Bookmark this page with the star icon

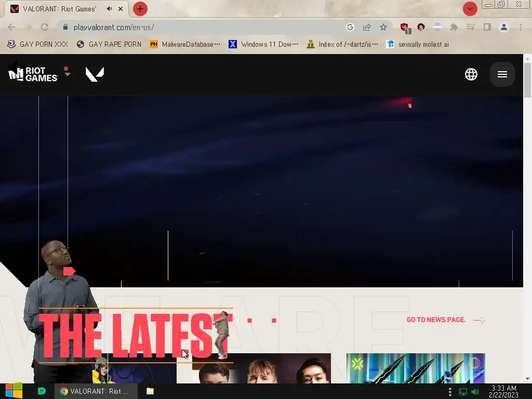click(383, 27)
